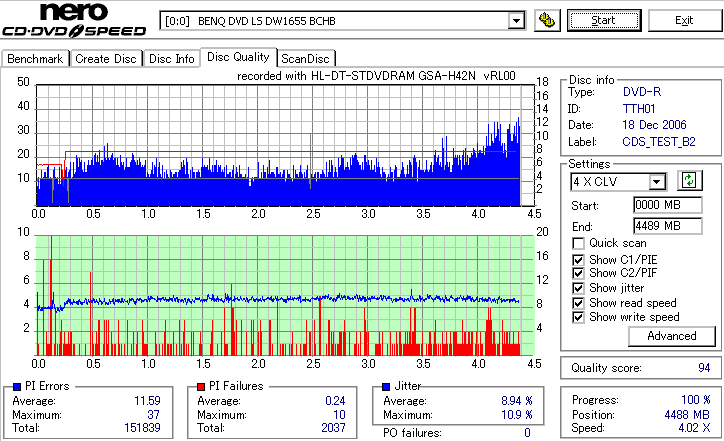
Task: Select the Disc Quality tab
Action: pyautogui.click(x=238, y=57)
